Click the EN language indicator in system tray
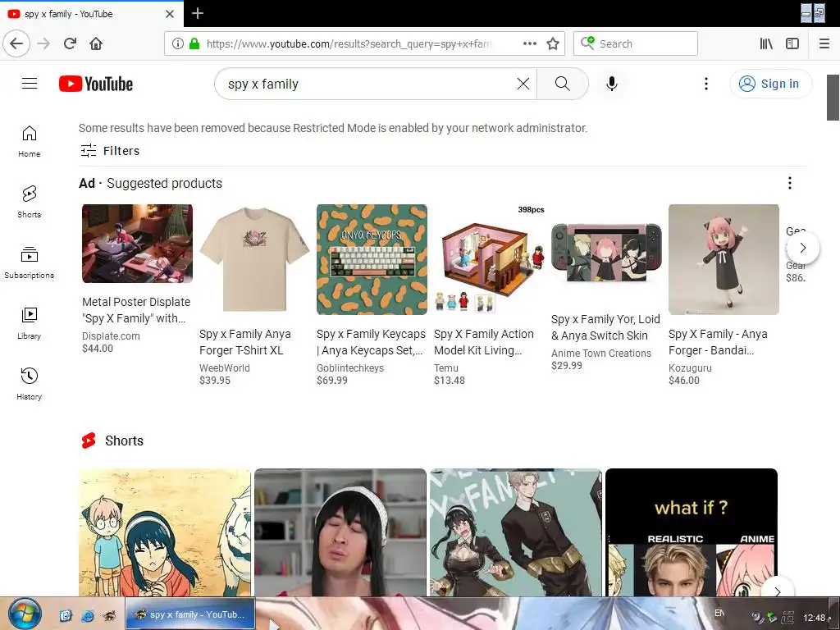Viewport: 840px width, 630px height. coord(719,613)
